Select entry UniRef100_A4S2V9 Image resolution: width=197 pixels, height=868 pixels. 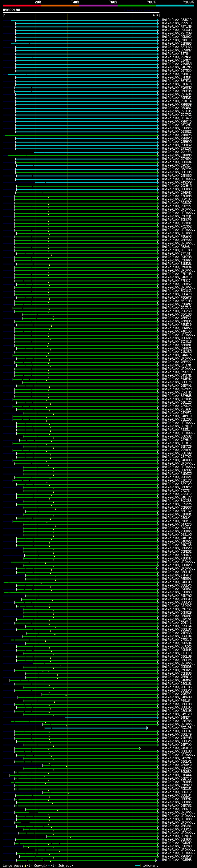177,182
